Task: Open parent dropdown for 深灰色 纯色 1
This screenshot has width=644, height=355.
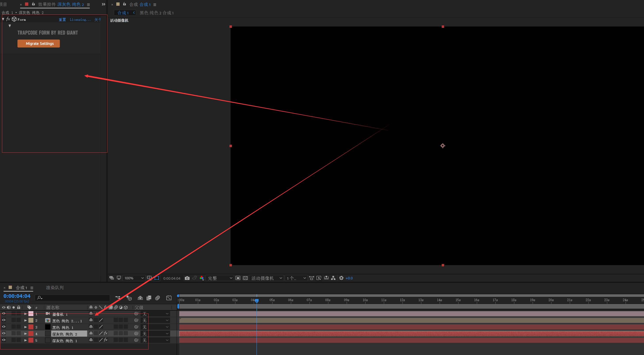Action: [x=155, y=340]
